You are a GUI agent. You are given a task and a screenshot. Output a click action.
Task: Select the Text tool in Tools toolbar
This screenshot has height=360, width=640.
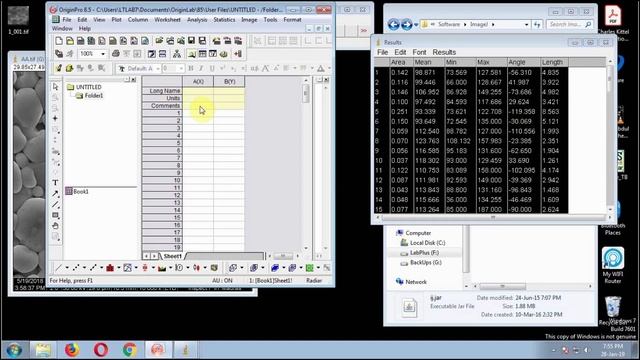coord(56,182)
